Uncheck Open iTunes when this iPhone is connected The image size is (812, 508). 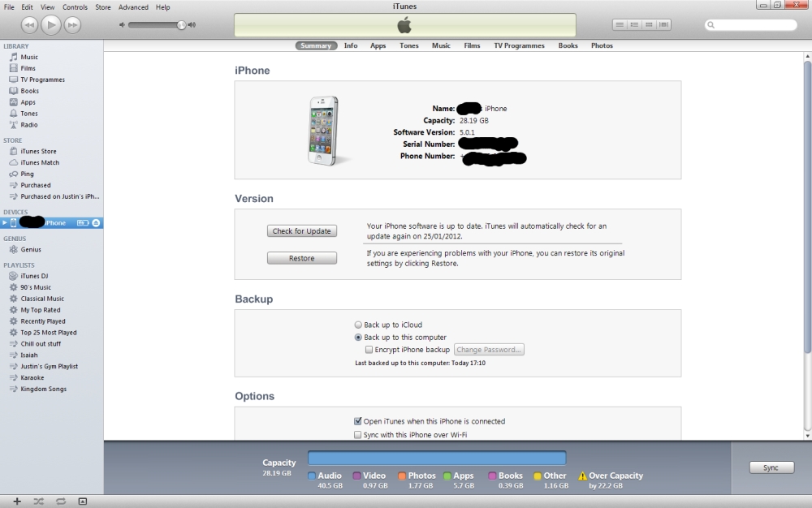(357, 421)
